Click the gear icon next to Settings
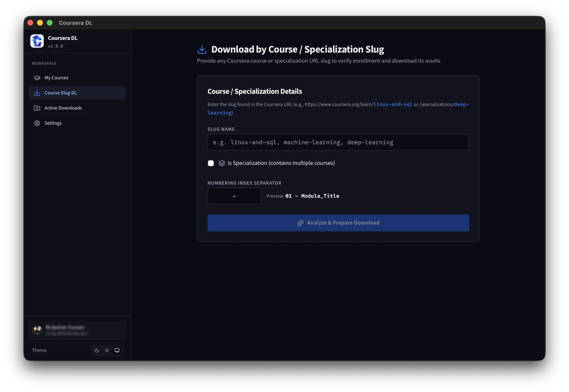Image resolution: width=569 pixels, height=392 pixels. (x=37, y=123)
